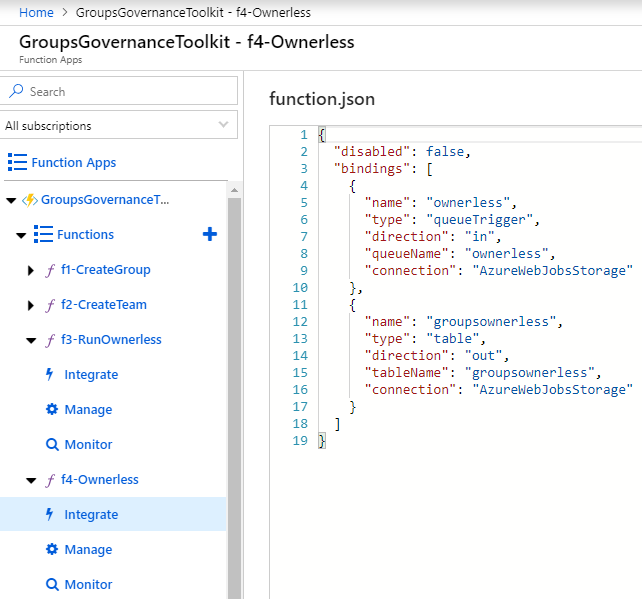Expand the f2-CreateTeam function node
Image resolution: width=642 pixels, height=599 pixels.
pos(31,305)
